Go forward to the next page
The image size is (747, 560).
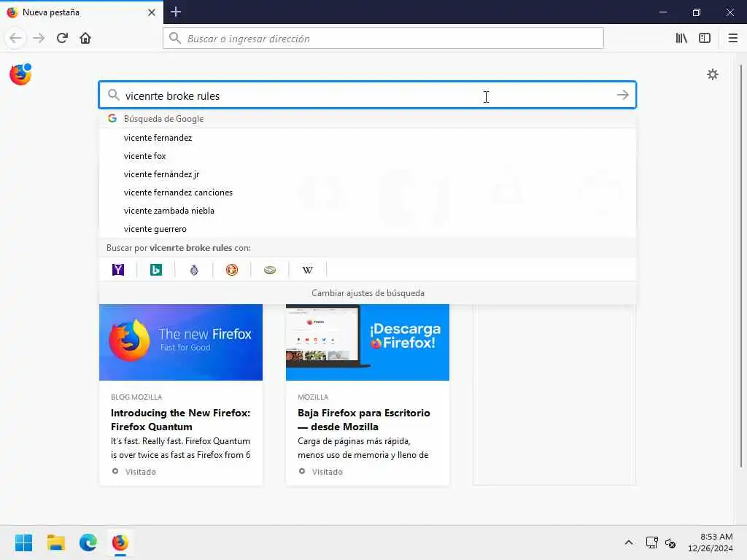tap(39, 38)
